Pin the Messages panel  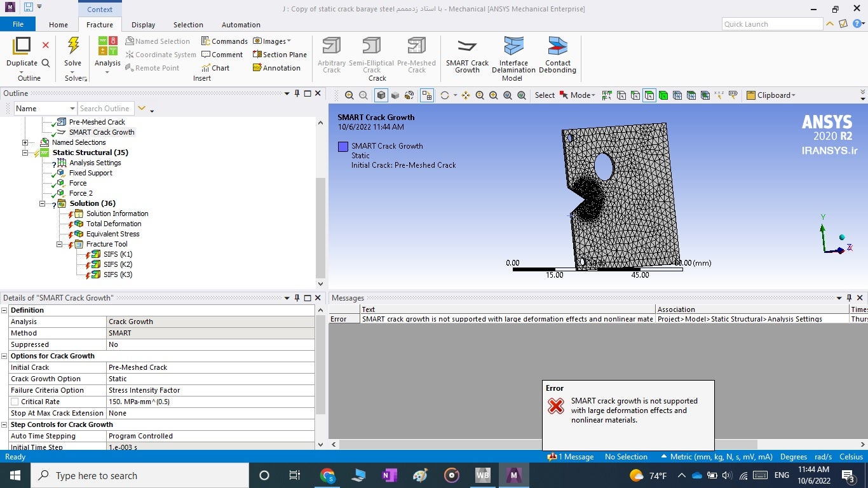(x=849, y=297)
